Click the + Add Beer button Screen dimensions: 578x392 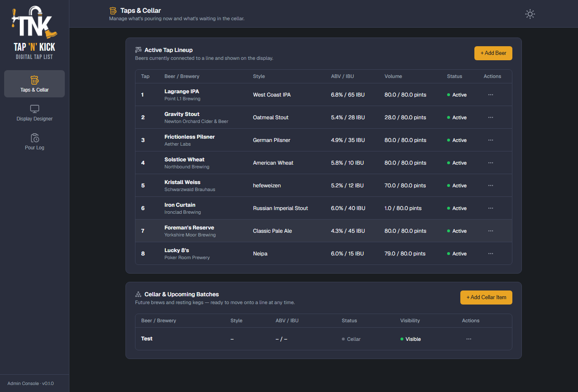click(493, 53)
